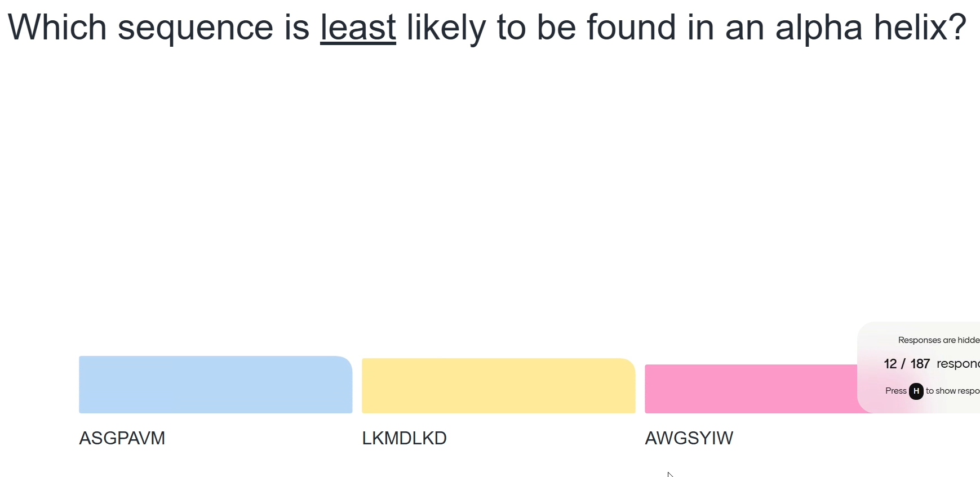Viewport: 980px width, 477px height.
Task: Click the number 12 in the response counter
Action: click(x=890, y=364)
